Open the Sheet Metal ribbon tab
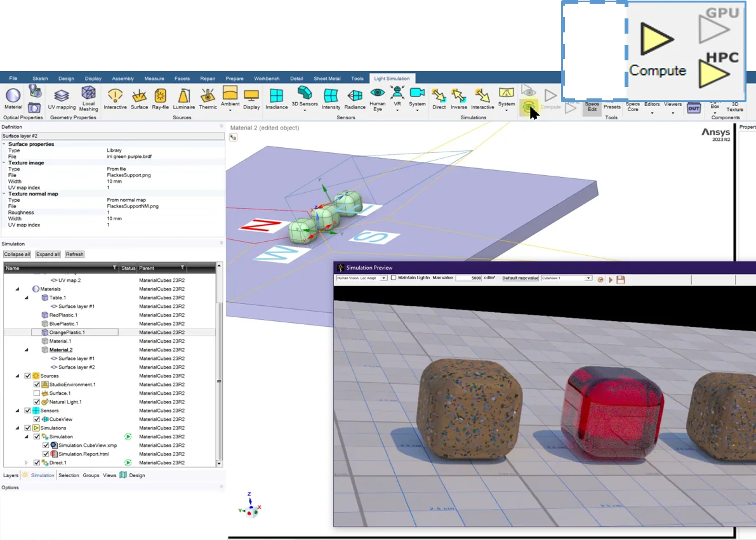756x540 pixels. coord(327,78)
